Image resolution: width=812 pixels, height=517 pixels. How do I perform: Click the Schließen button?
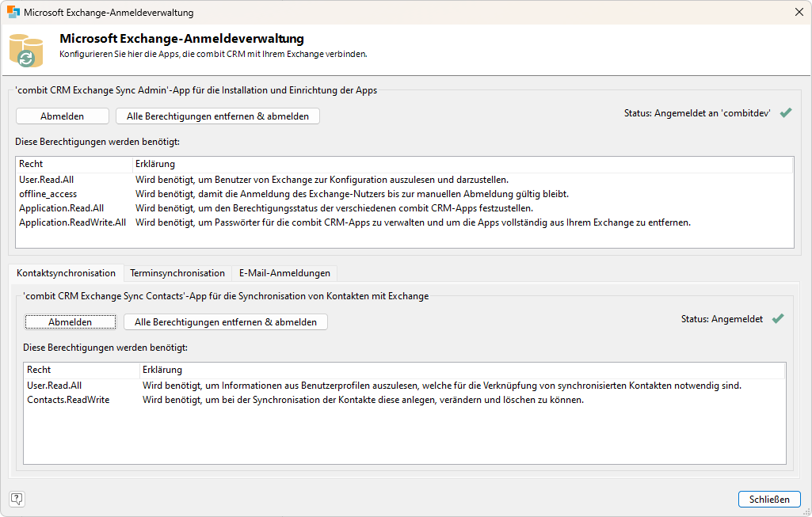tap(769, 500)
